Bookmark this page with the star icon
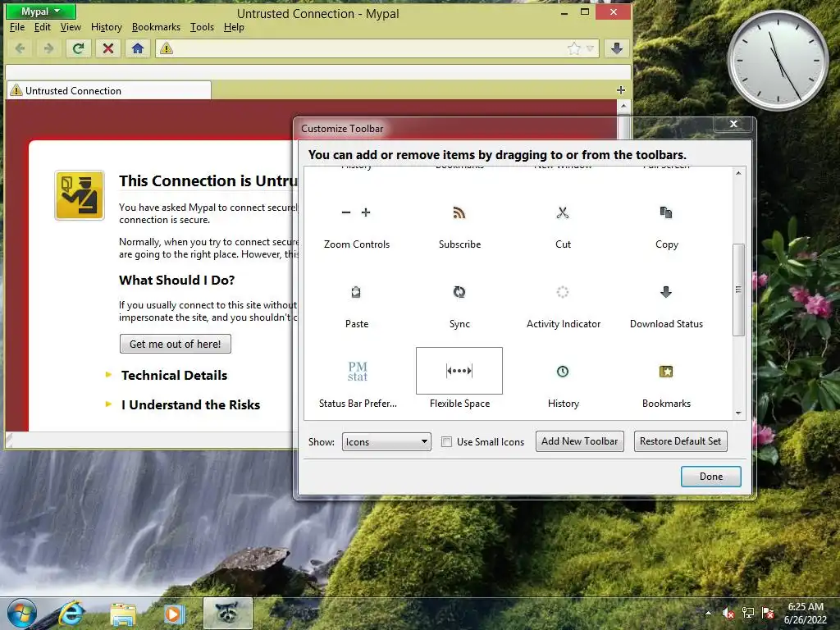Viewport: 840px width, 630px height. tap(573, 48)
